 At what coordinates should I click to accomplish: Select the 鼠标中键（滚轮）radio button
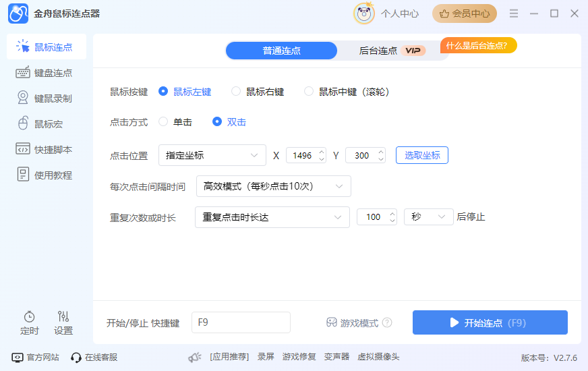coord(309,91)
